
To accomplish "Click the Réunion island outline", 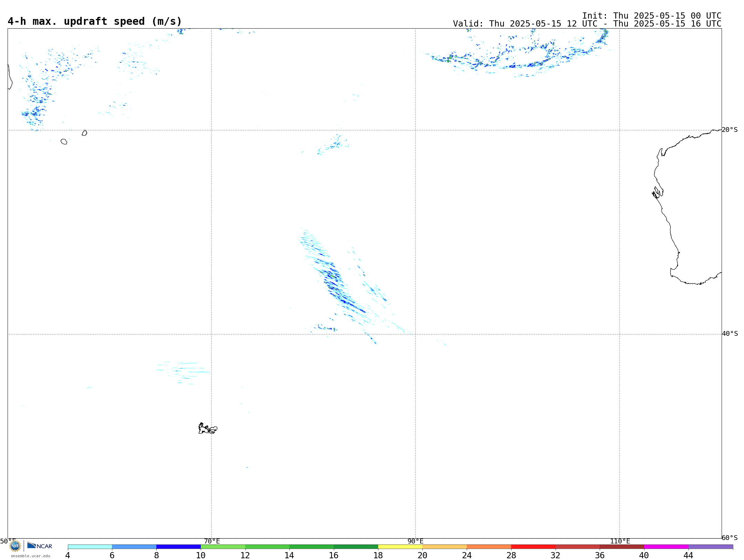I will pos(64,142).
